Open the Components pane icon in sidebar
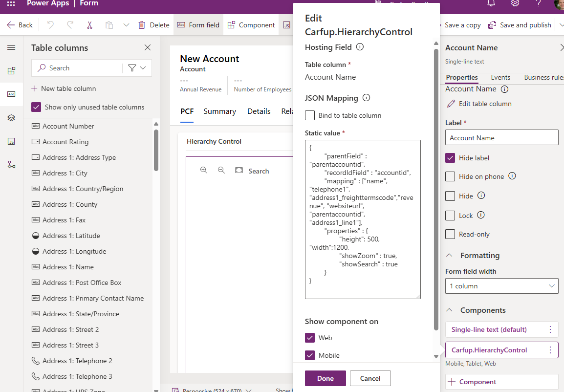 12,70
